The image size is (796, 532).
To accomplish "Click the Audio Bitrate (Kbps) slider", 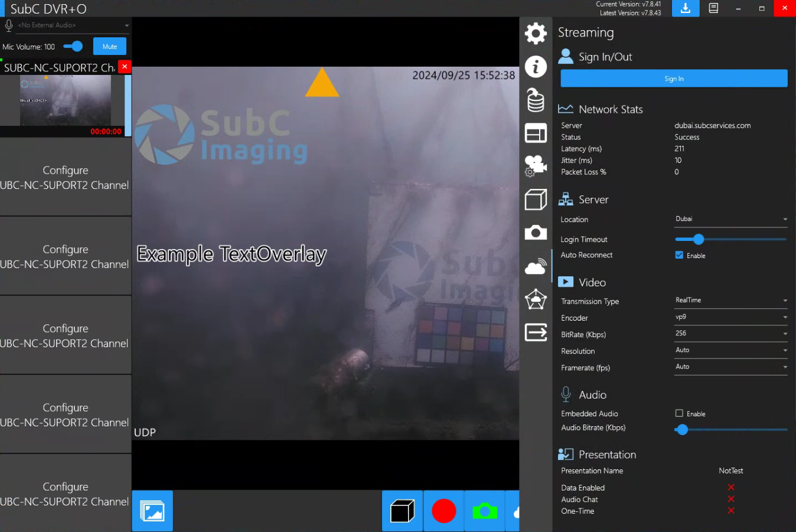I will [731, 429].
